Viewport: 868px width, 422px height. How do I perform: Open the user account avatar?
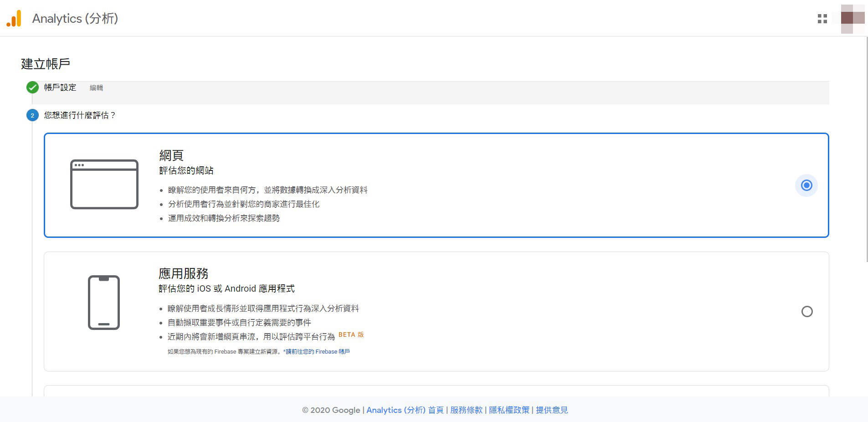pyautogui.click(x=852, y=19)
